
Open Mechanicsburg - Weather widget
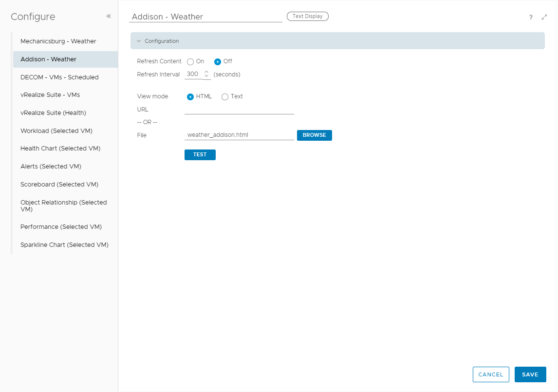pos(58,41)
